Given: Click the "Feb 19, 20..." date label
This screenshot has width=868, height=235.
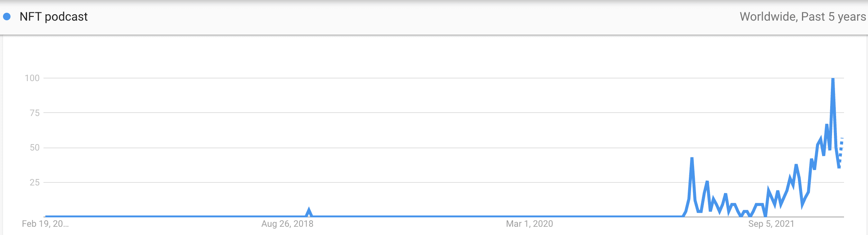Looking at the screenshot, I should coord(45,224).
